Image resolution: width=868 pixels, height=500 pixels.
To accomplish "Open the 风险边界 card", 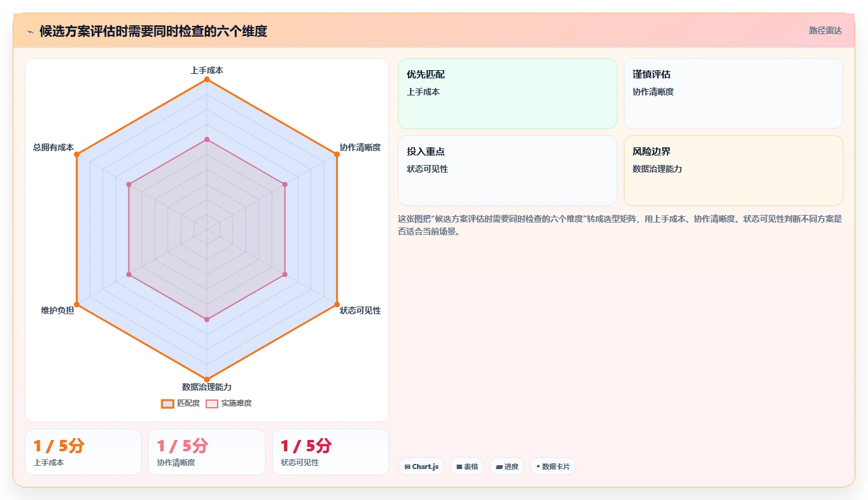I will pos(733,171).
